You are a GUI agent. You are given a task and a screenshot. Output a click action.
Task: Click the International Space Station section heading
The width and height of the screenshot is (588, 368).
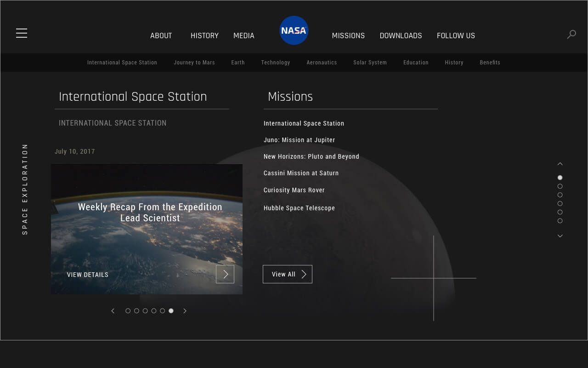point(133,97)
